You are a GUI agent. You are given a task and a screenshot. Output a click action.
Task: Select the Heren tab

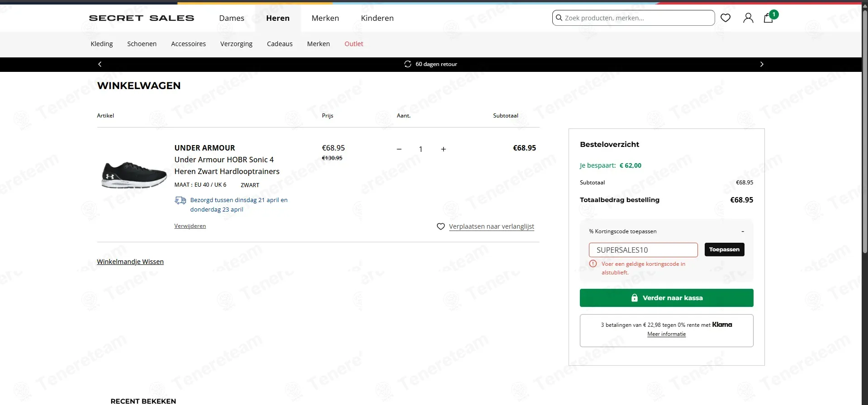click(x=278, y=18)
